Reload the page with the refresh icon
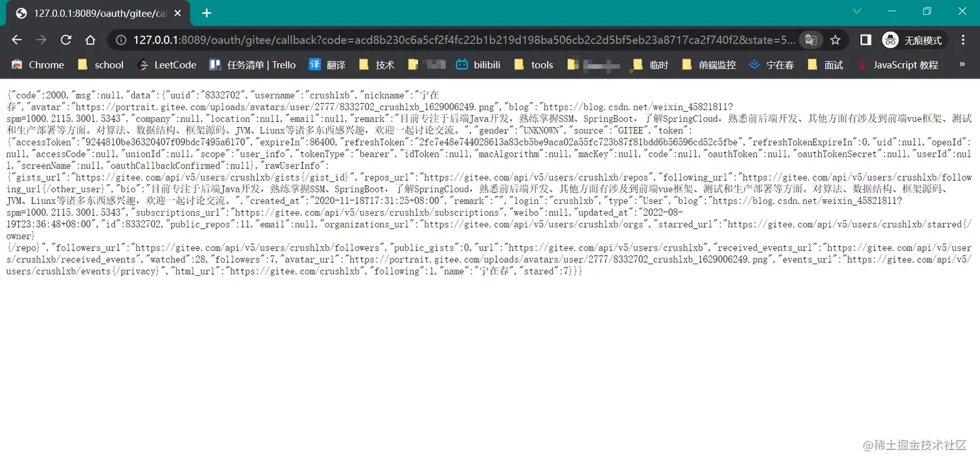The image size is (980, 465). tap(65, 40)
